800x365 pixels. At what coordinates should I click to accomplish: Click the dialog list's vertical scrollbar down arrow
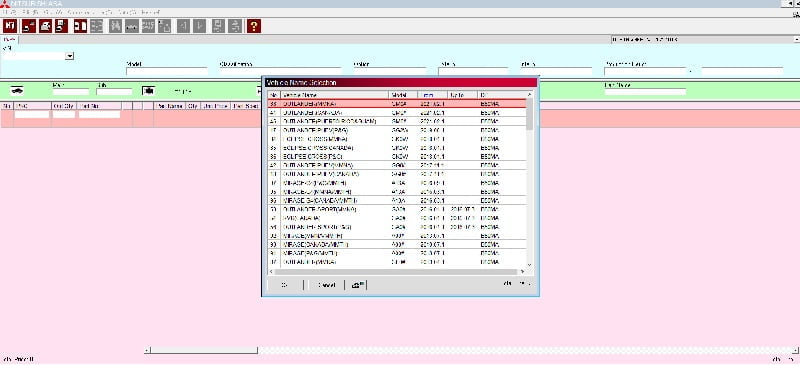pyautogui.click(x=529, y=264)
